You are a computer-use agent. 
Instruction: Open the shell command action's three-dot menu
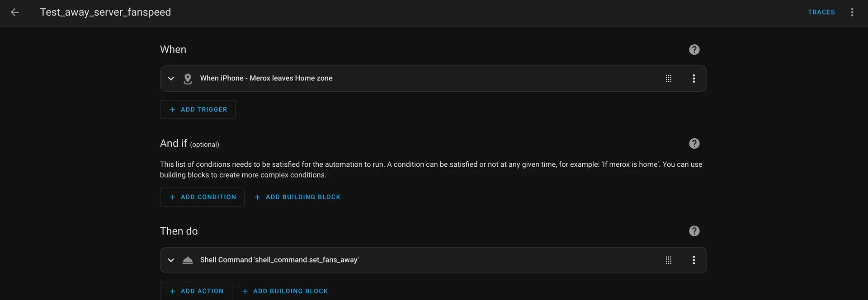[x=693, y=260]
